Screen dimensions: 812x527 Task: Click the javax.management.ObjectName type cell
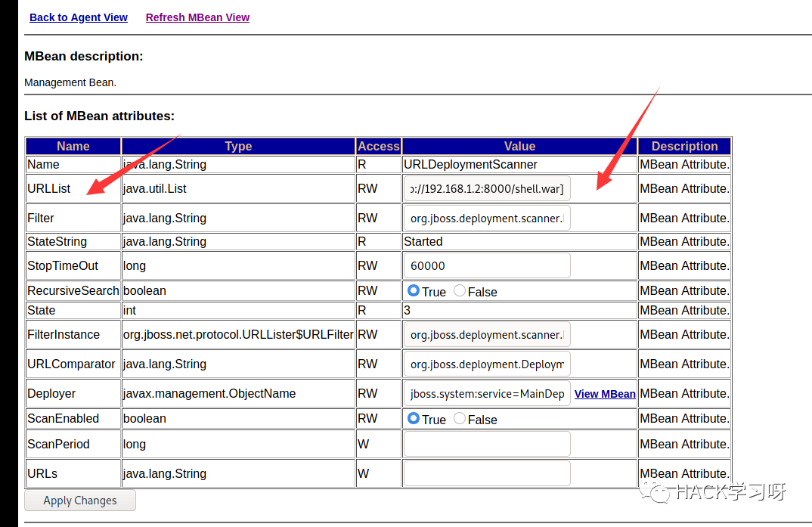[x=238, y=393]
